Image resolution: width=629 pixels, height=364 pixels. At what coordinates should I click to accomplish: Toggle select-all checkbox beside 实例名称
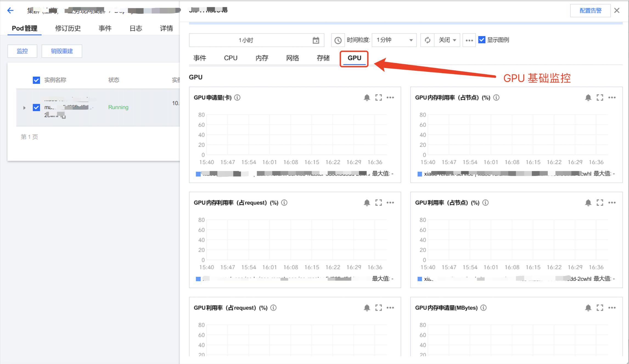pos(36,80)
